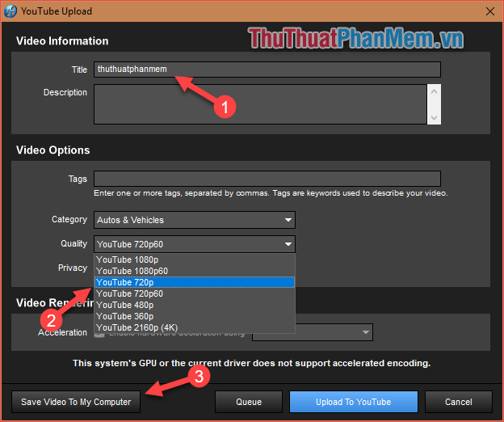504x422 pixels.
Task: Click the Description scrollbar down arrow
Action: click(434, 118)
